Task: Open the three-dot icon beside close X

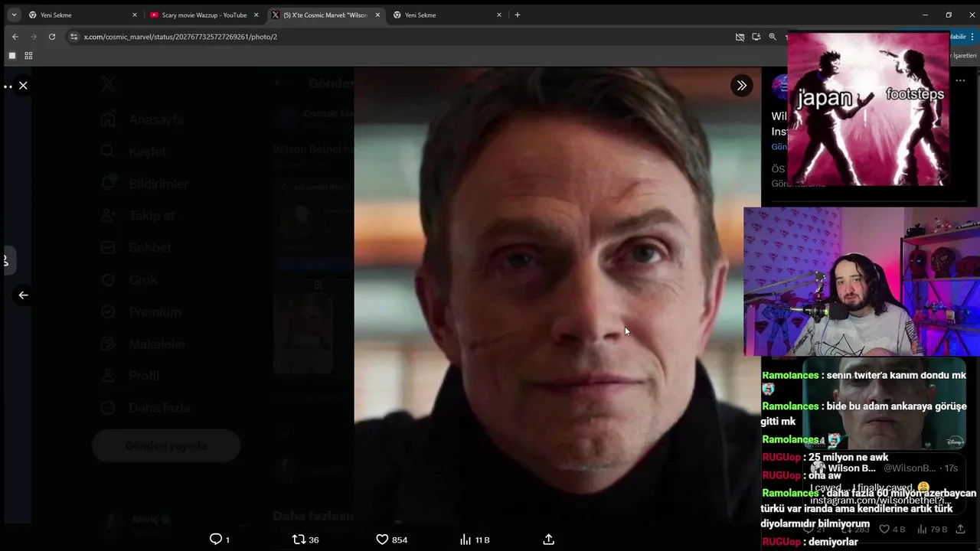Action: click(8, 86)
